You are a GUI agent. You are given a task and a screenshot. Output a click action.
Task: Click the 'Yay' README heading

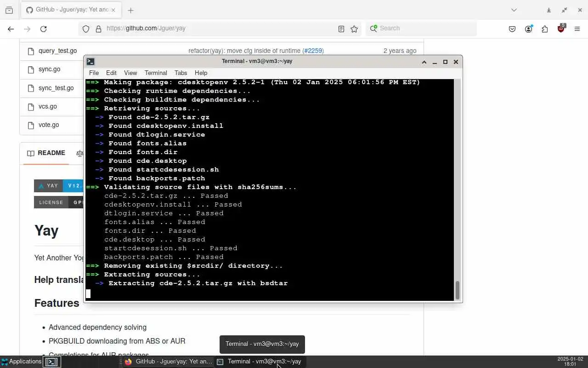(46, 230)
